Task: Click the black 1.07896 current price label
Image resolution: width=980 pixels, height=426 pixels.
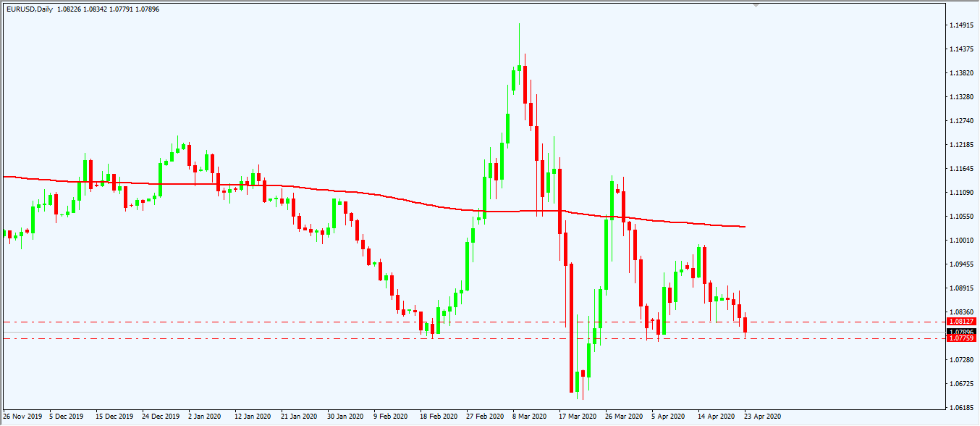Action: pyautogui.click(x=961, y=333)
